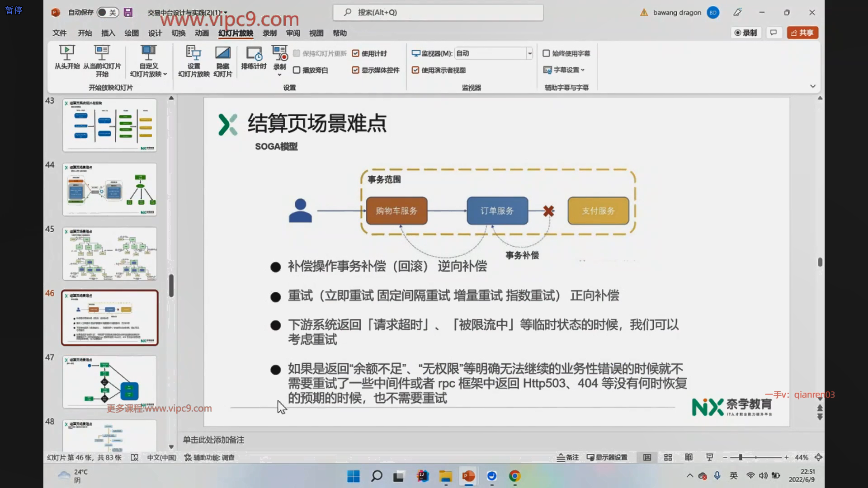Viewport: 868px width, 488px height.
Task: Open Set Up Slide Show icon
Action: [x=193, y=53]
